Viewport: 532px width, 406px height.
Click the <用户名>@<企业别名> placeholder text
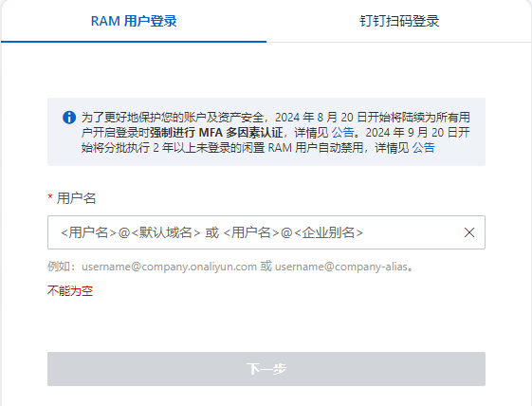293,232
